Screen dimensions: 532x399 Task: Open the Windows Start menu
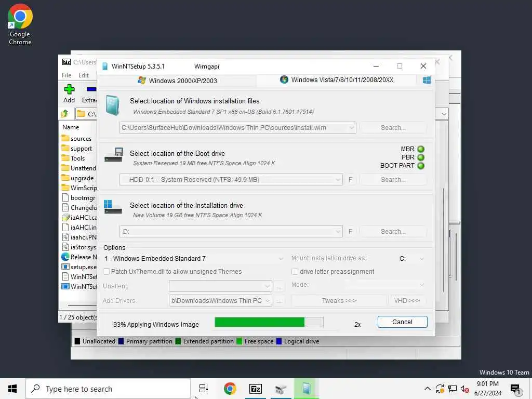[x=12, y=389]
